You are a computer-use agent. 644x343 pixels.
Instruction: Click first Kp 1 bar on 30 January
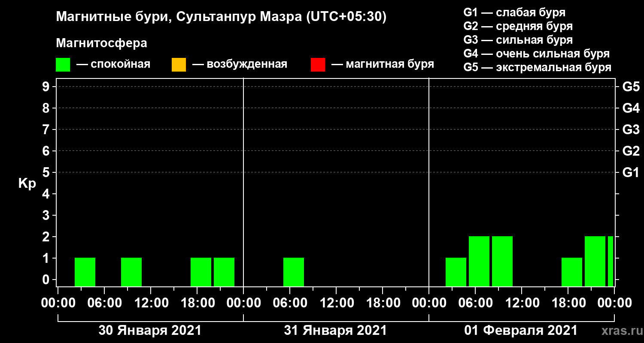point(85,272)
